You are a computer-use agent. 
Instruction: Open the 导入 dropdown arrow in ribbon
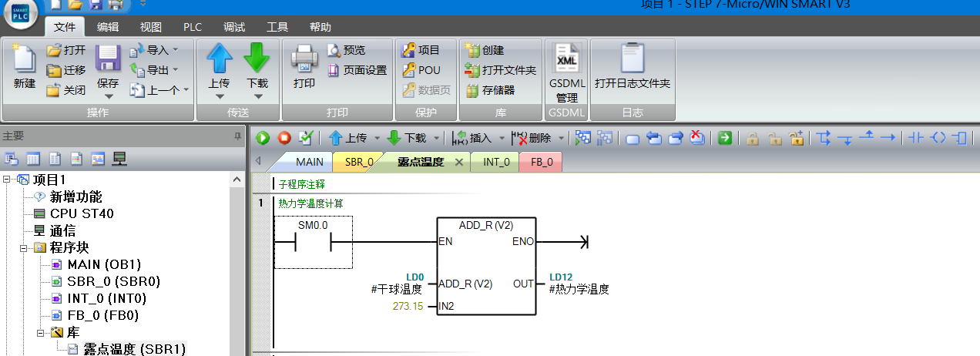tap(175, 50)
